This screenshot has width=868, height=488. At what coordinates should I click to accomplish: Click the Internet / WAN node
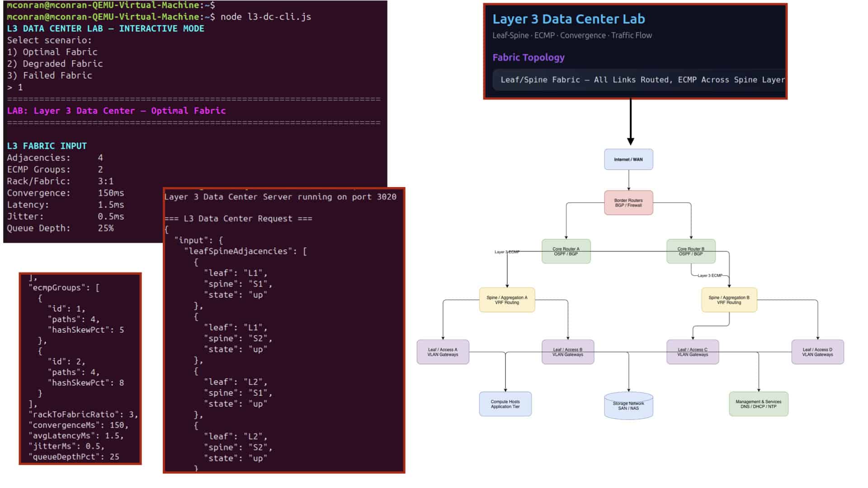click(x=628, y=160)
